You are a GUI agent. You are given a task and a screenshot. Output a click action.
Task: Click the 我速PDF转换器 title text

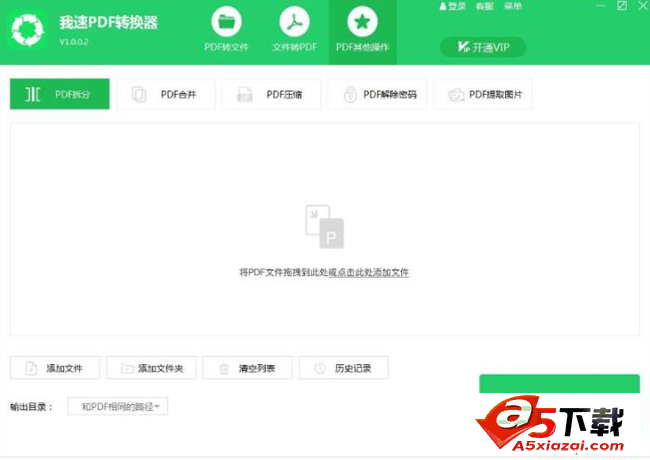[x=109, y=22]
